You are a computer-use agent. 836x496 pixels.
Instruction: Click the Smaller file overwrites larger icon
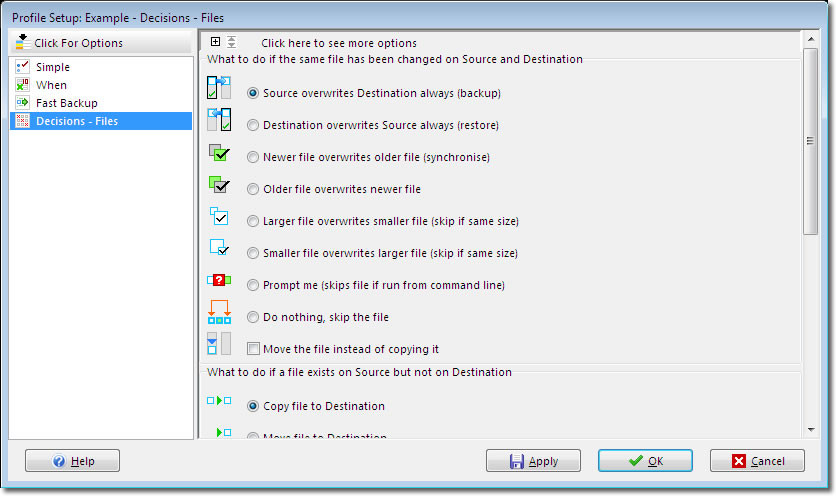[219, 247]
